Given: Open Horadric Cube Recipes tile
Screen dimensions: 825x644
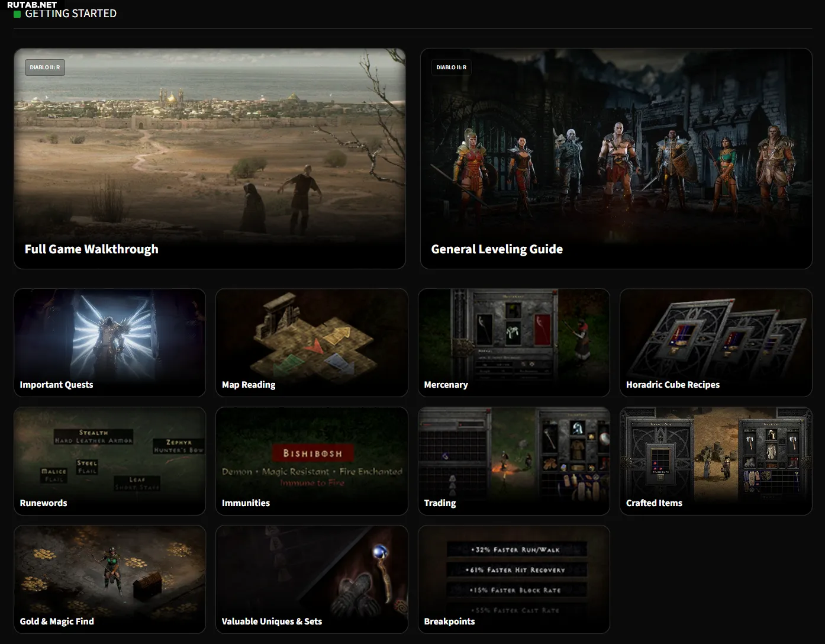Looking at the screenshot, I should tap(716, 342).
